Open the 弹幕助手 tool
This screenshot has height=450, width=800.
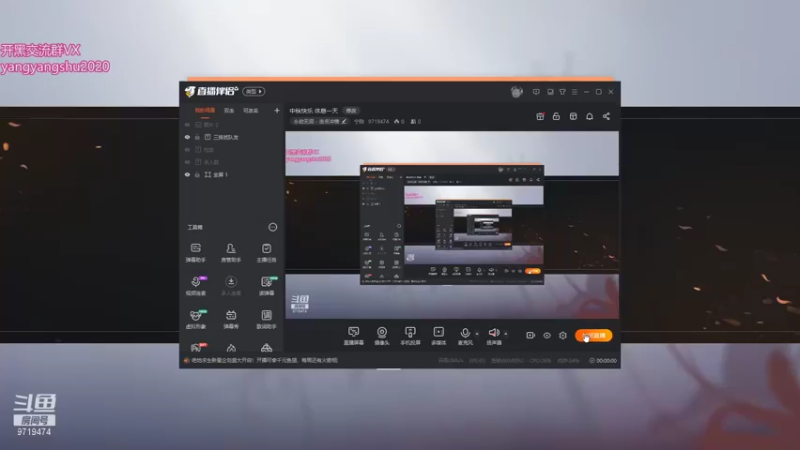(x=195, y=253)
